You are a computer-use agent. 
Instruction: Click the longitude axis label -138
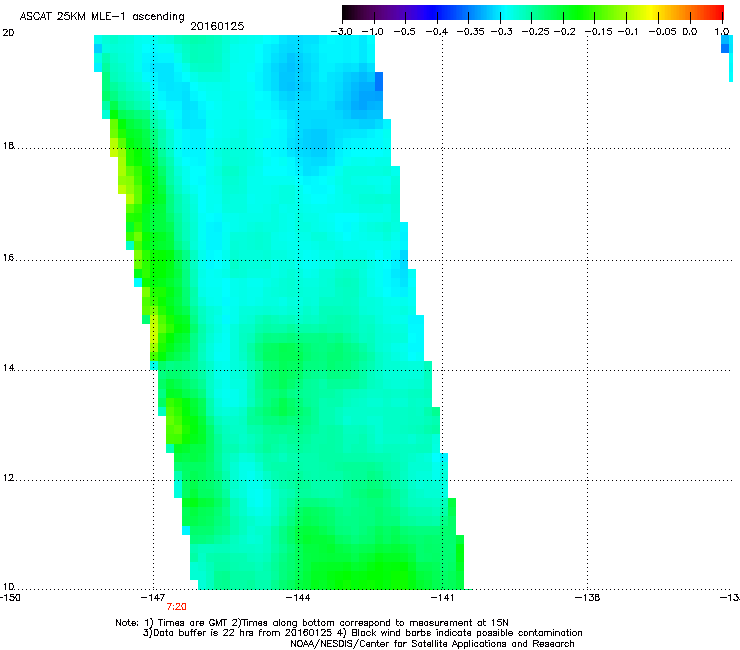[x=588, y=598]
